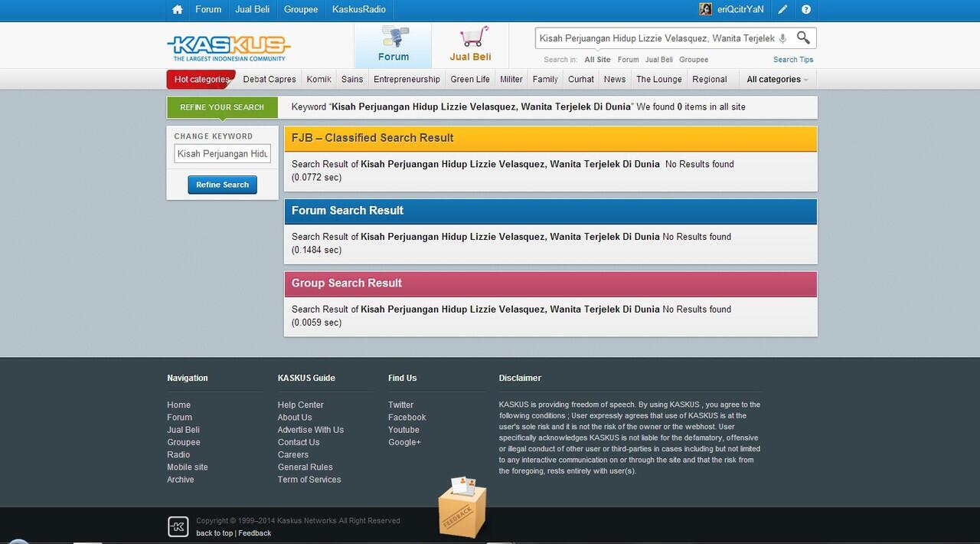Select Groupee search scope
The image size is (980, 544).
pos(694,60)
